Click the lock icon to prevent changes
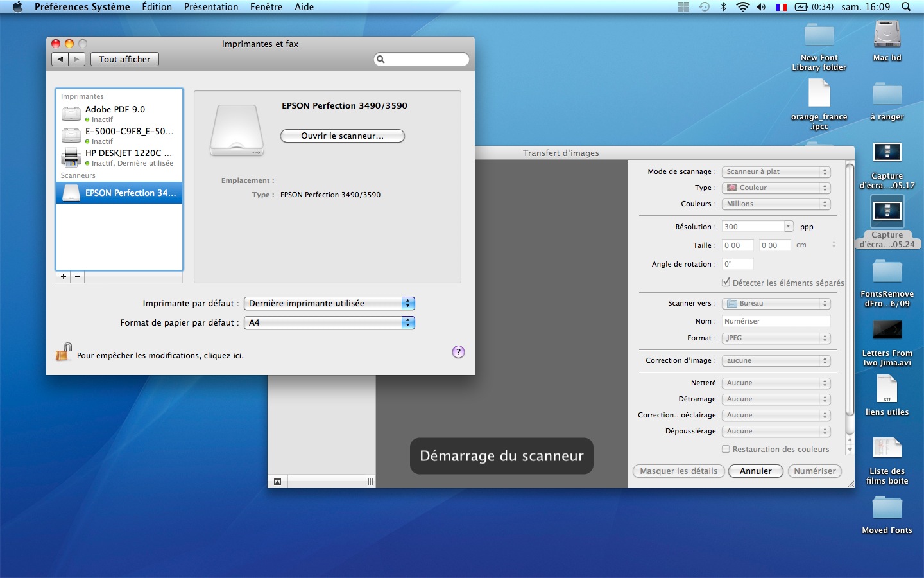Viewport: 924px width, 578px height. pyautogui.click(x=63, y=352)
